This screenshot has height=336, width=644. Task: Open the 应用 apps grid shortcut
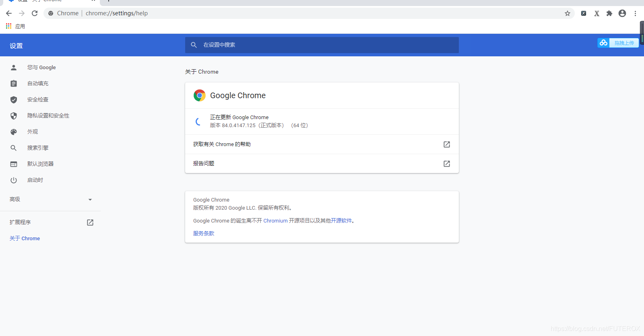coord(15,26)
